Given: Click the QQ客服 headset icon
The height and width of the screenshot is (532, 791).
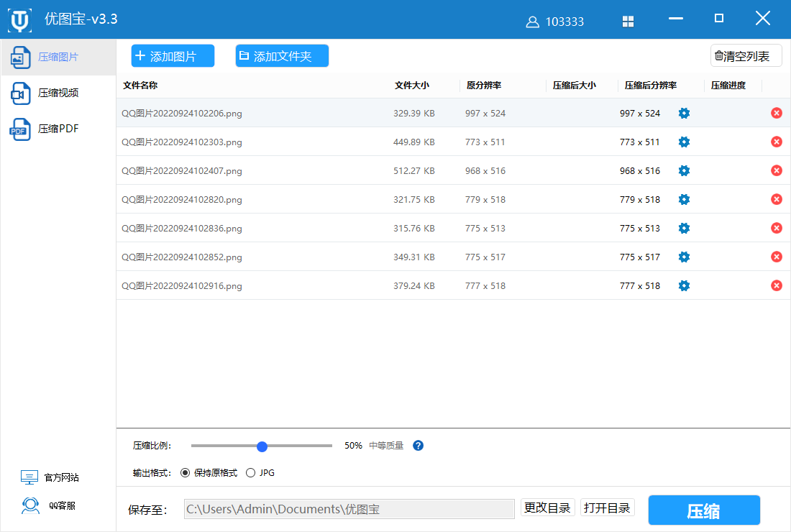Looking at the screenshot, I should (30, 506).
